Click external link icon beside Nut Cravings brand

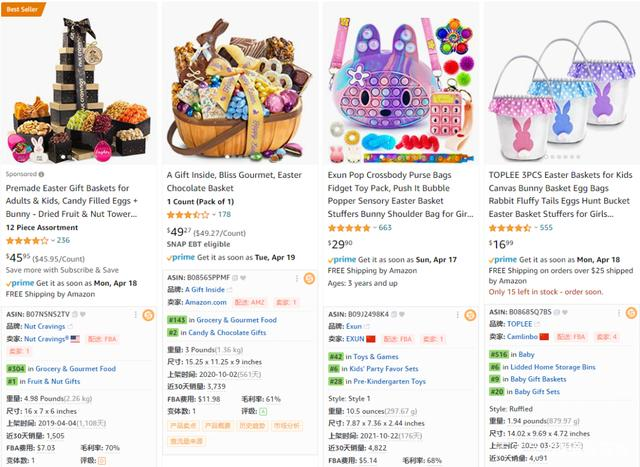[70, 327]
